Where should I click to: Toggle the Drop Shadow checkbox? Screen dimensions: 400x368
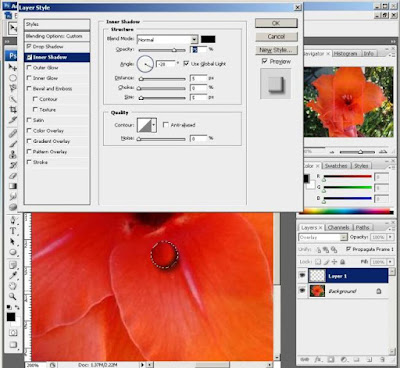point(29,46)
